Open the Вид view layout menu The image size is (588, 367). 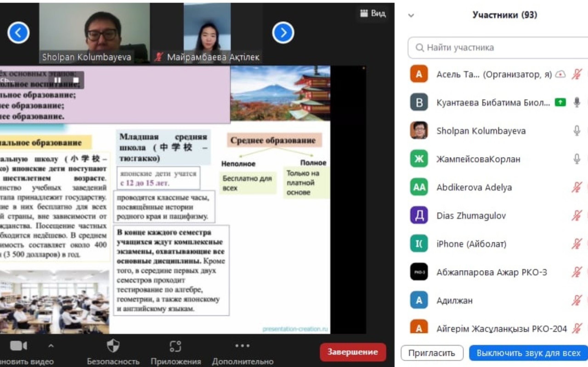coord(373,13)
